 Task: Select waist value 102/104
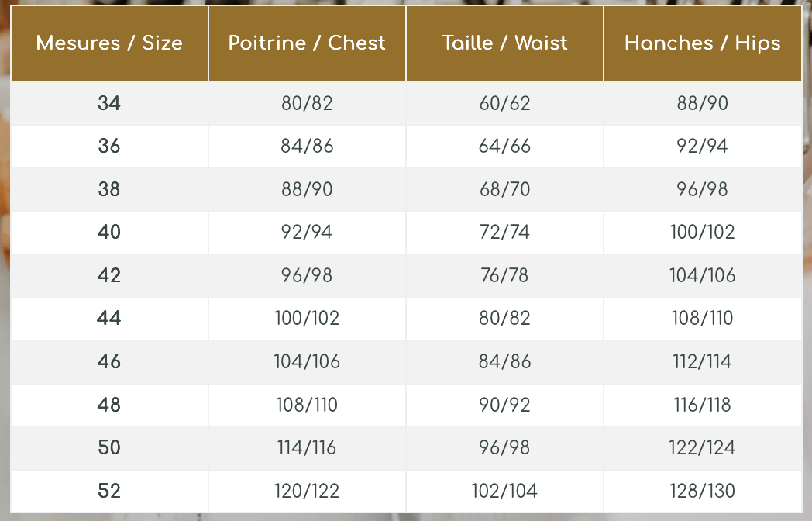(x=504, y=491)
